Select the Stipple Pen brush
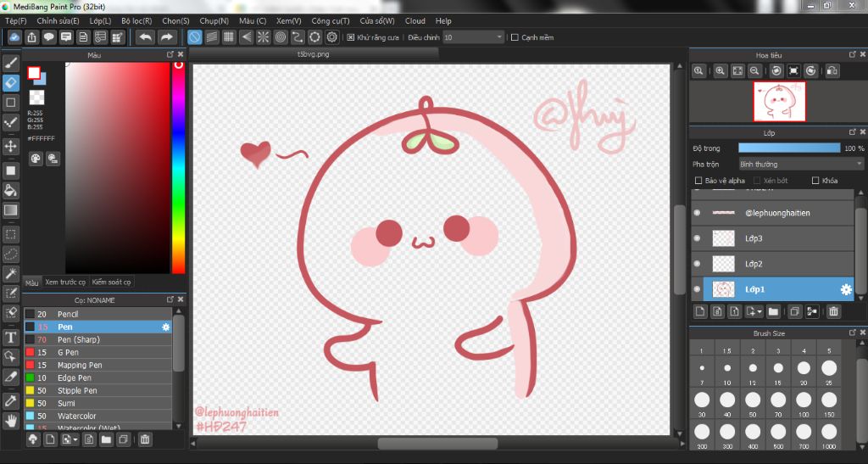The width and height of the screenshot is (868, 464). pyautogui.click(x=98, y=390)
